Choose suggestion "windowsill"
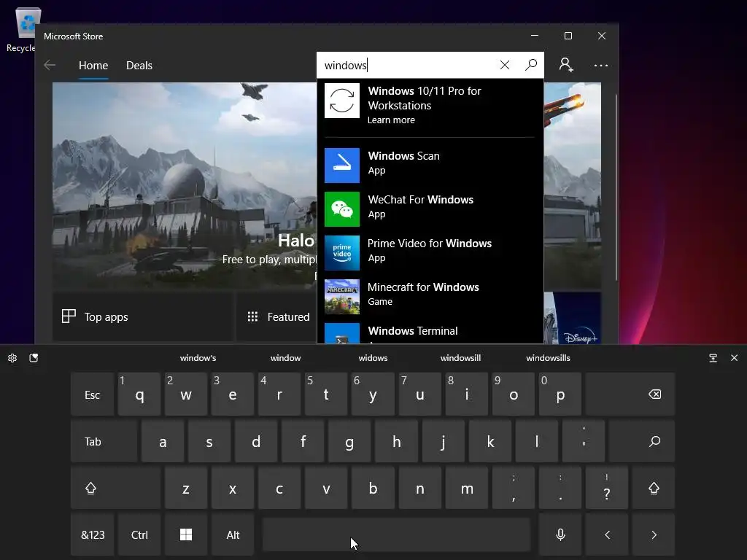The image size is (747, 560). click(461, 358)
